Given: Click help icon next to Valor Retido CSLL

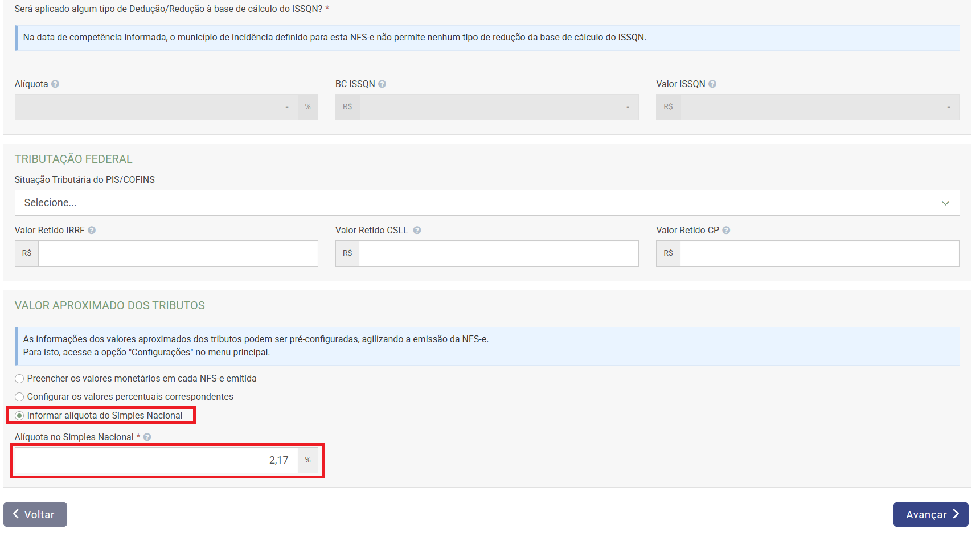Looking at the screenshot, I should pyautogui.click(x=417, y=231).
